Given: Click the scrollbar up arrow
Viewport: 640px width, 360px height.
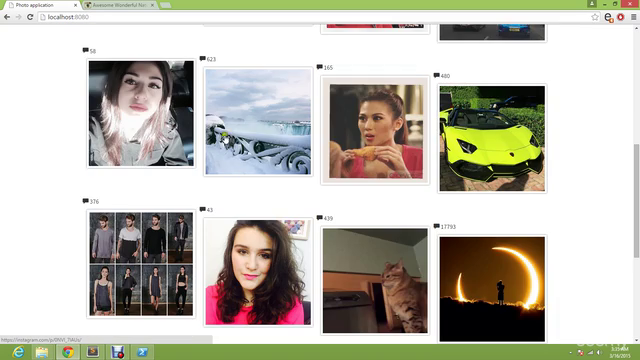Looking at the screenshot, I should [x=636, y=28].
